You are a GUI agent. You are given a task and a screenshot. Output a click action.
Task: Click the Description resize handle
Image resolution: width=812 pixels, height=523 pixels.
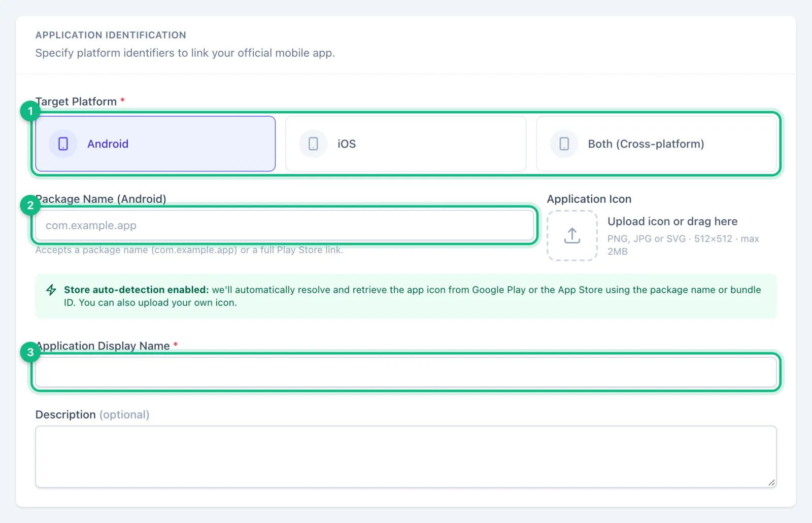coord(771,482)
